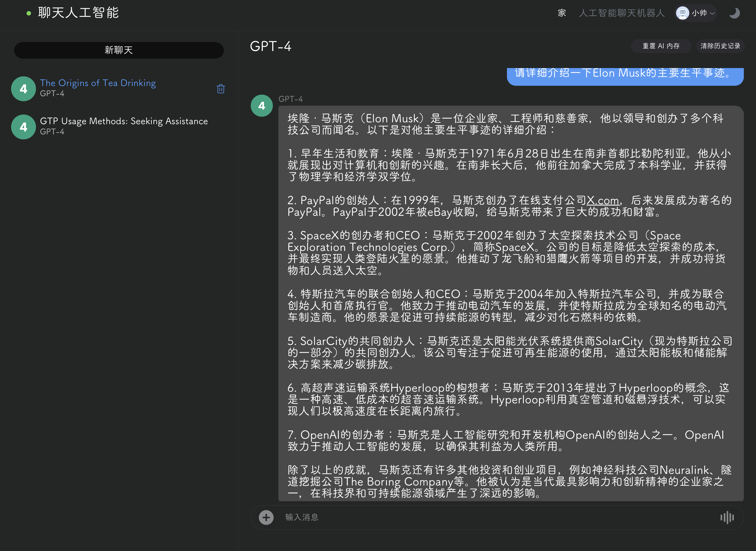
Task: Click green GPT-4 avatar on Tea Drinking chat
Action: point(23,89)
